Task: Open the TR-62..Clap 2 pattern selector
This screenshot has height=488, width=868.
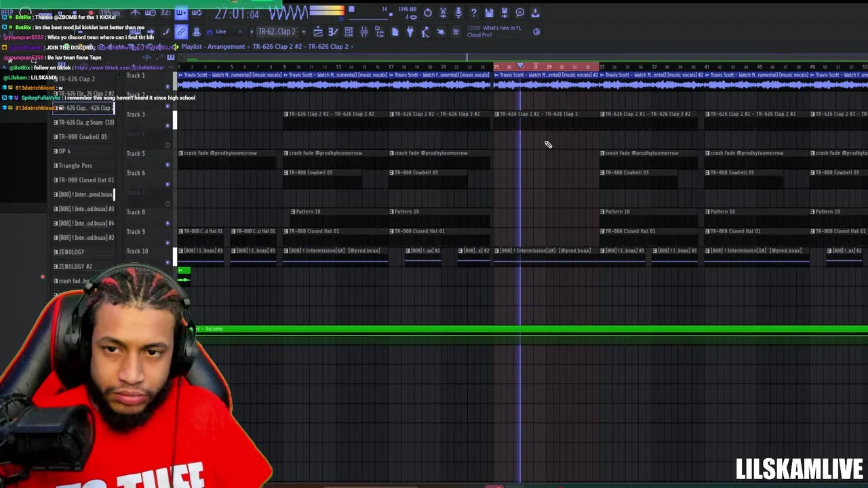Action: (277, 32)
